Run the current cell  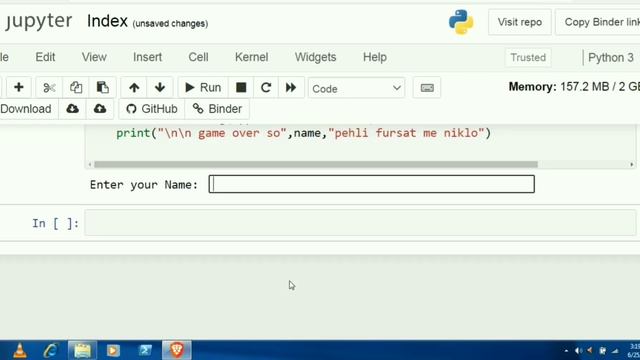pyautogui.click(x=203, y=87)
